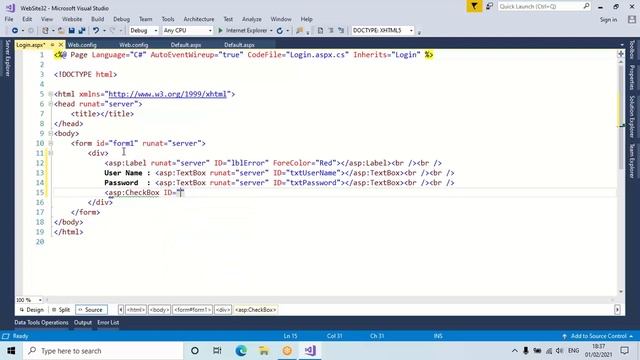
Task: Open the Windows Start menu
Action: tap(11, 351)
